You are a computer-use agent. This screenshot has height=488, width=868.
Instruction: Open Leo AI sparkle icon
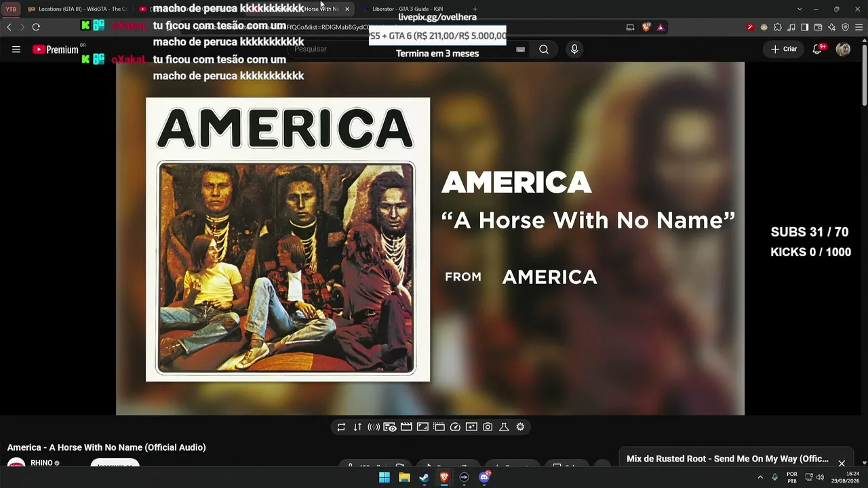(831, 27)
